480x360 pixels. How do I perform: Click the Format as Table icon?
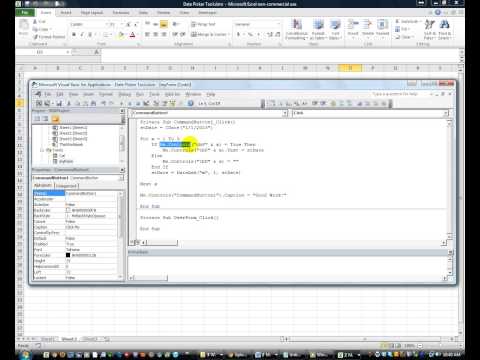(x=318, y=25)
